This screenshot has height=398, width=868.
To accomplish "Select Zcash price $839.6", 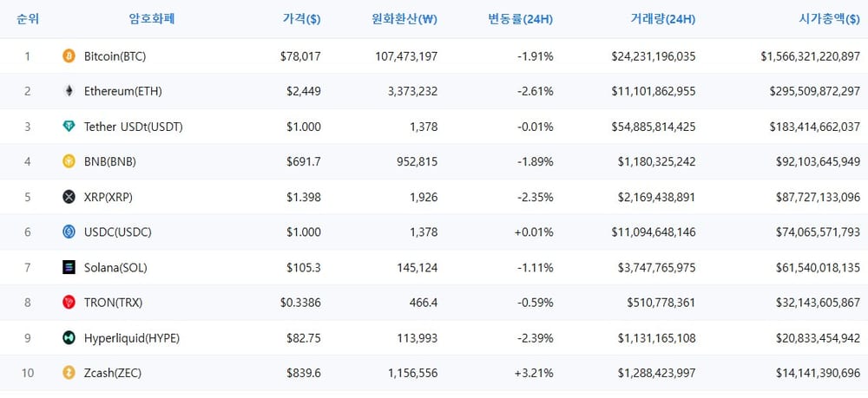I will [303, 374].
